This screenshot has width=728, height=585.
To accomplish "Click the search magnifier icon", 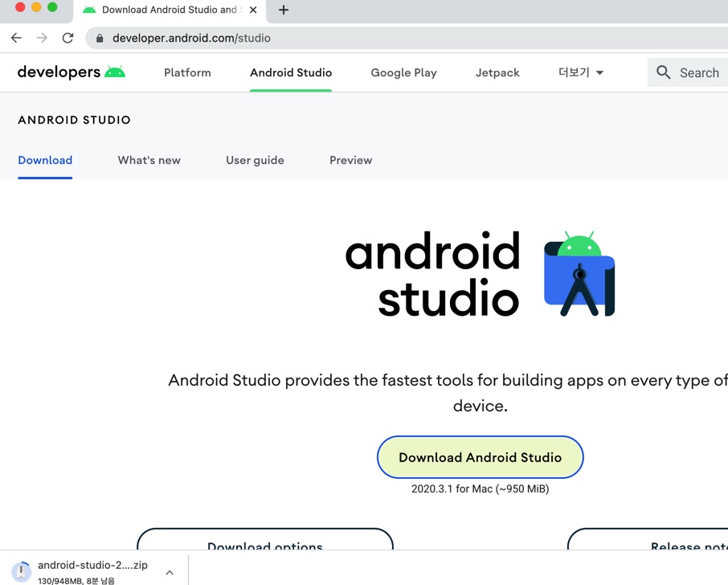I will click(664, 72).
